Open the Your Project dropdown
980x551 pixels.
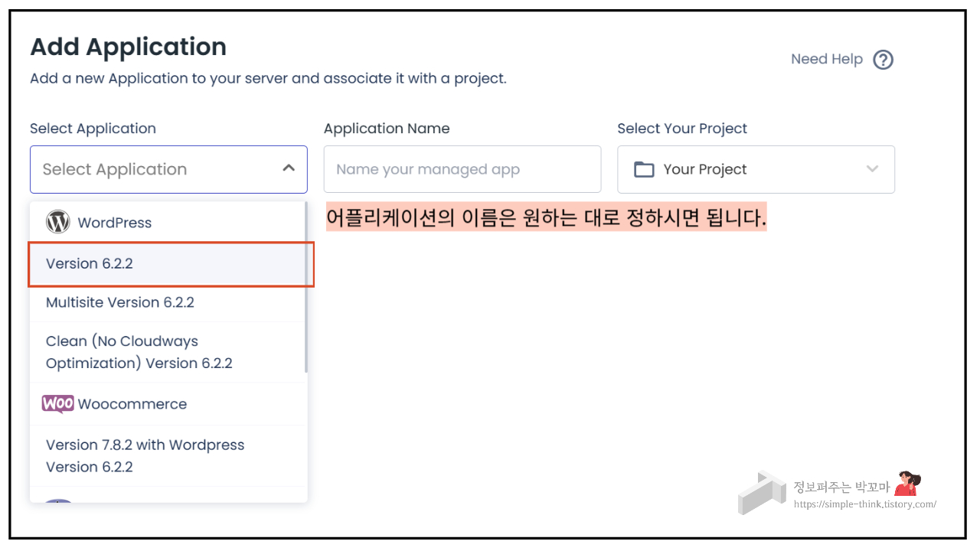tap(756, 169)
